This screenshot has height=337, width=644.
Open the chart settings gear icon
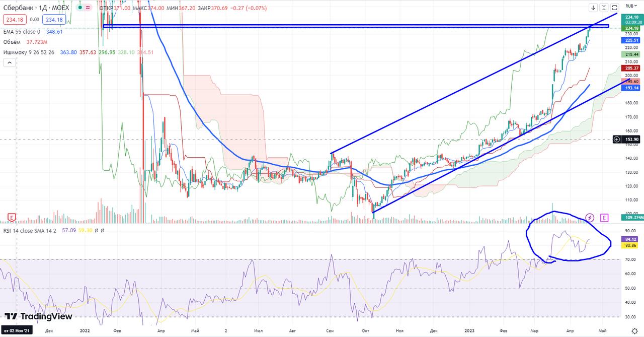634,330
